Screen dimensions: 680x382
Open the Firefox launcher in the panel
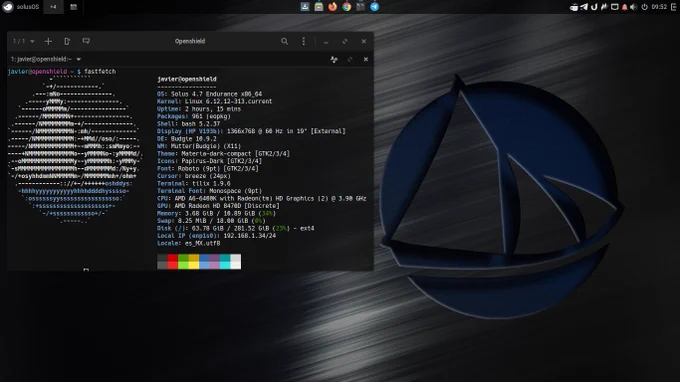333,7
